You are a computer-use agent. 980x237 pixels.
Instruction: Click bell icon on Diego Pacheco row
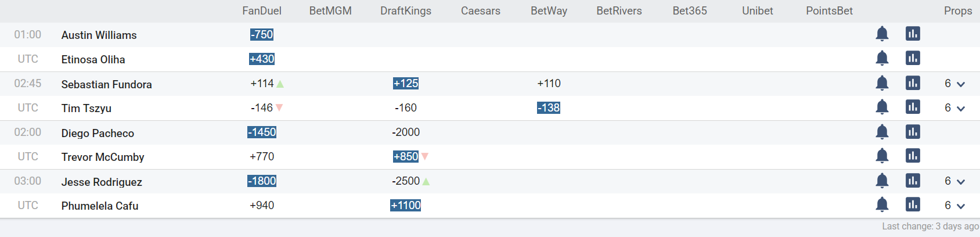(x=882, y=132)
